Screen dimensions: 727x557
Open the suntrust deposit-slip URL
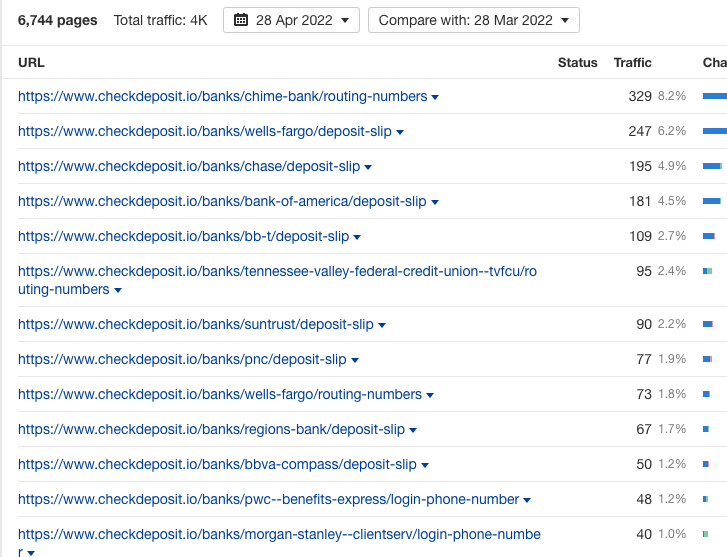pyautogui.click(x=196, y=324)
